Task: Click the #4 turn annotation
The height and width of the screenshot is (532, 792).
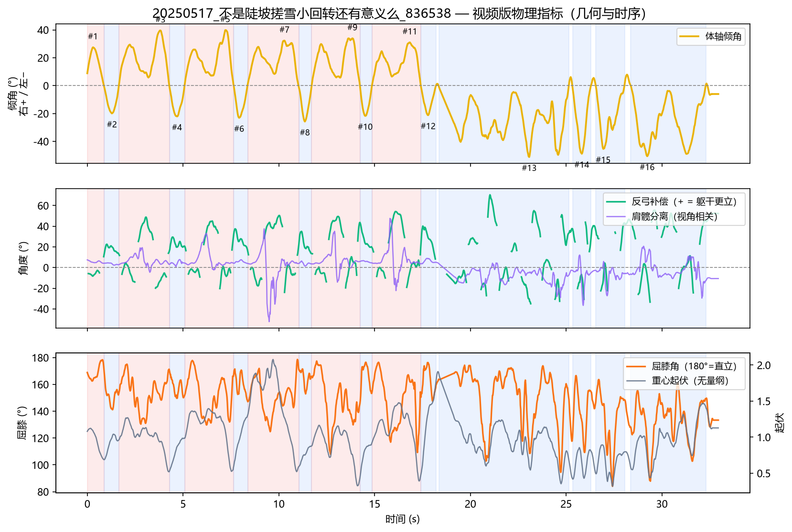Action: point(177,128)
